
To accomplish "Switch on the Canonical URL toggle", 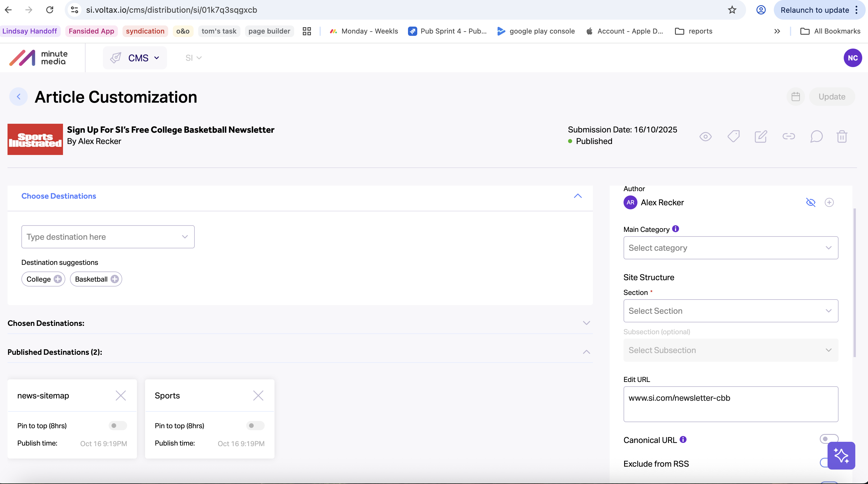I will pyautogui.click(x=829, y=439).
